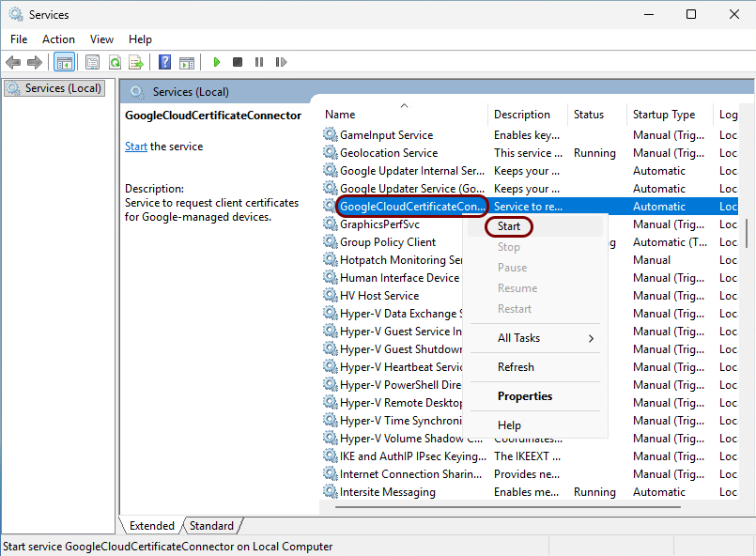756x556 pixels.
Task: Click the Stop Service square icon
Action: point(238,62)
